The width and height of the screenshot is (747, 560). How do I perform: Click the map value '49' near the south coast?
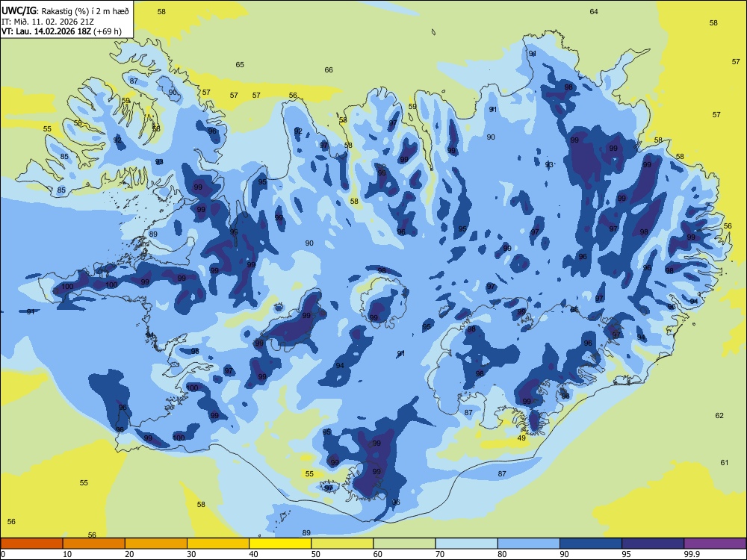coord(521,438)
